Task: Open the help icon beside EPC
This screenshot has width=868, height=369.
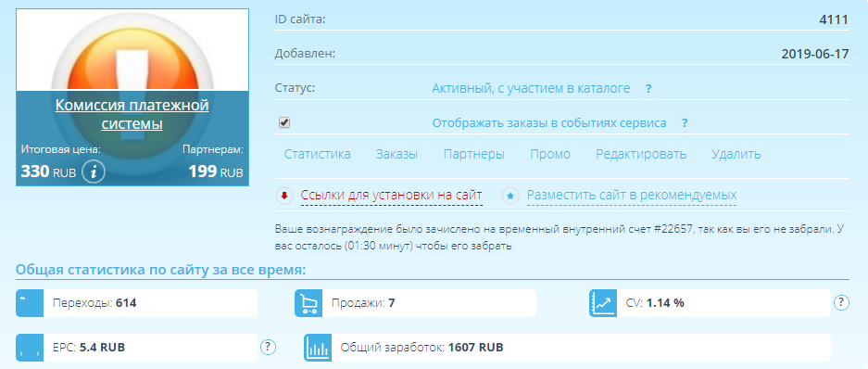Action: (268, 348)
